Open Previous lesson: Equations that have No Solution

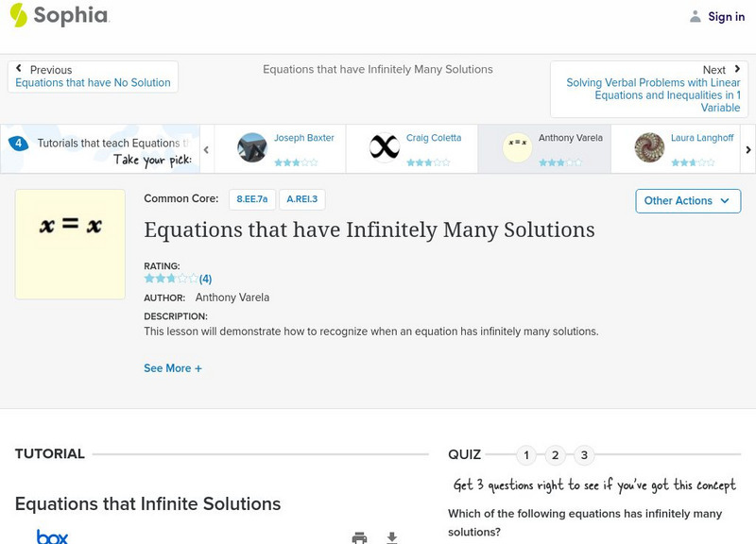point(93,83)
